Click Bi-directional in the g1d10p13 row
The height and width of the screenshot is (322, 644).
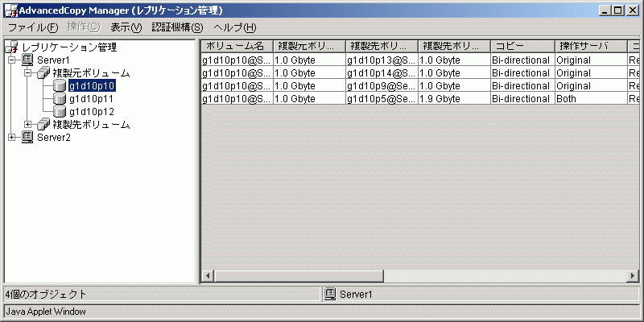(522, 60)
